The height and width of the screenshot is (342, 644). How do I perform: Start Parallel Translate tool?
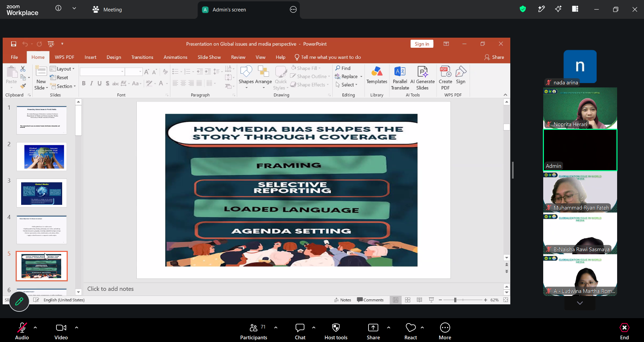[x=400, y=78]
